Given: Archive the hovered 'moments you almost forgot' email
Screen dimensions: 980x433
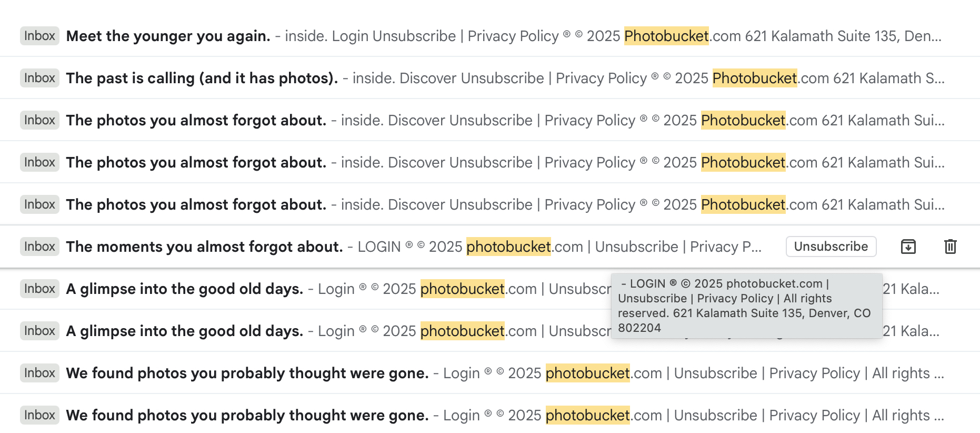Looking at the screenshot, I should pyautogui.click(x=908, y=247).
